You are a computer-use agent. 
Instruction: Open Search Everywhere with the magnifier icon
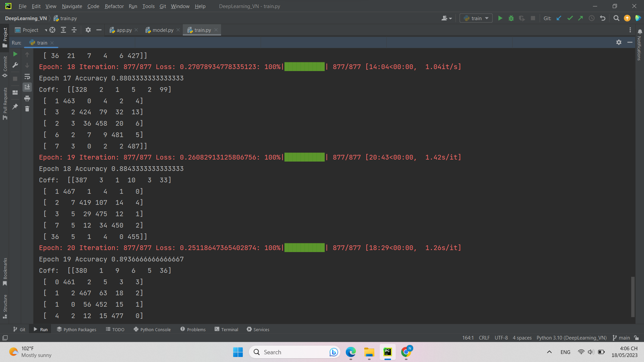point(616,18)
